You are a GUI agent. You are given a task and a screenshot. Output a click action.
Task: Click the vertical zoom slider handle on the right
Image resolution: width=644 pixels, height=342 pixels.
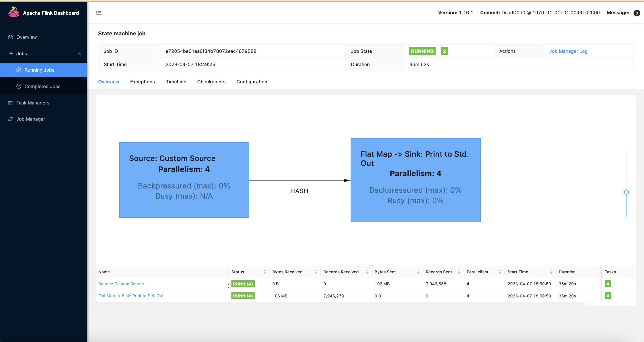pos(626,192)
